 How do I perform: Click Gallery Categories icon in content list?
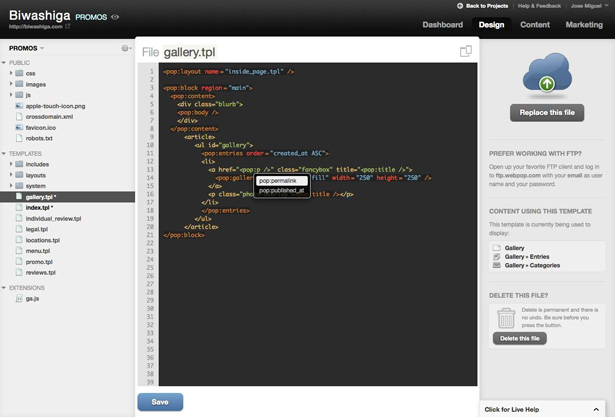[x=497, y=265]
